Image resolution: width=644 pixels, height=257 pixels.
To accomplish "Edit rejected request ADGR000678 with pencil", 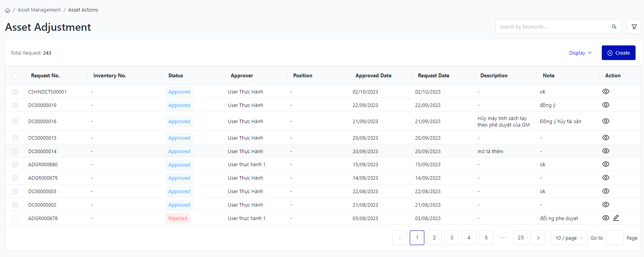I will pyautogui.click(x=616, y=218).
